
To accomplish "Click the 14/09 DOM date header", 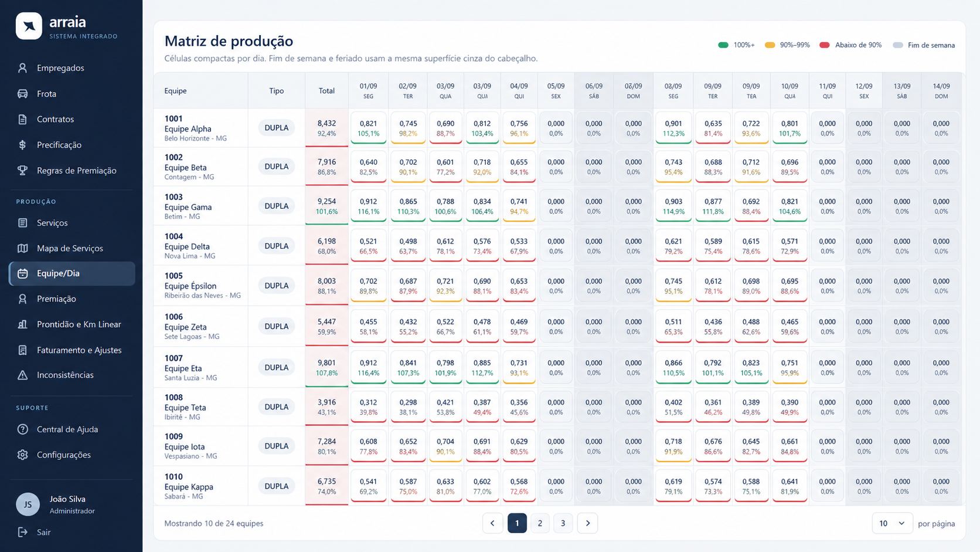I will click(x=941, y=91).
